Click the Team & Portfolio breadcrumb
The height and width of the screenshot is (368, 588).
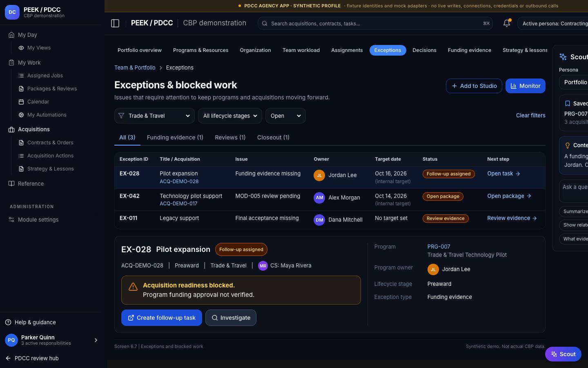(135, 68)
